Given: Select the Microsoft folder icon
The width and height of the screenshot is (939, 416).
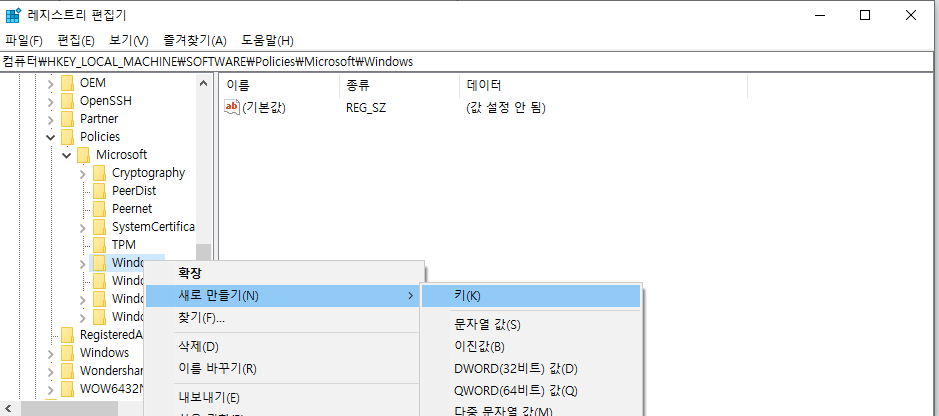Looking at the screenshot, I should [84, 154].
